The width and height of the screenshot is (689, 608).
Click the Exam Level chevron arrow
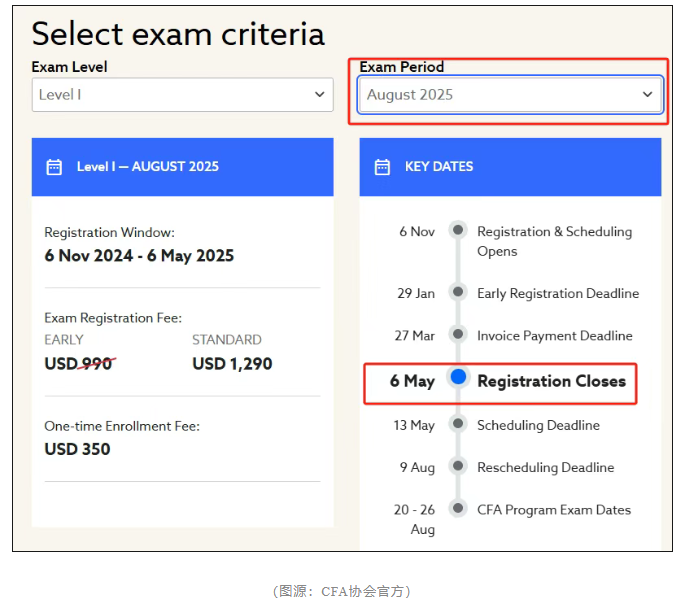(x=320, y=95)
